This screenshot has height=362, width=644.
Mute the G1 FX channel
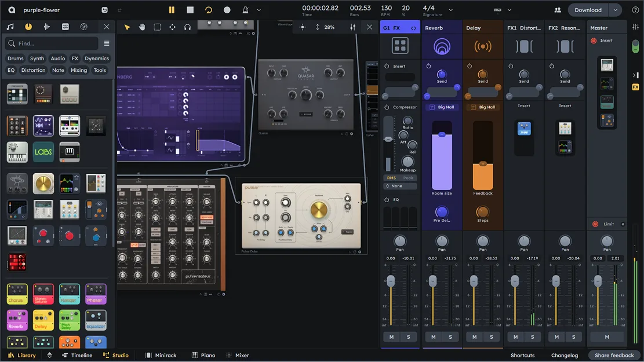coord(391,337)
